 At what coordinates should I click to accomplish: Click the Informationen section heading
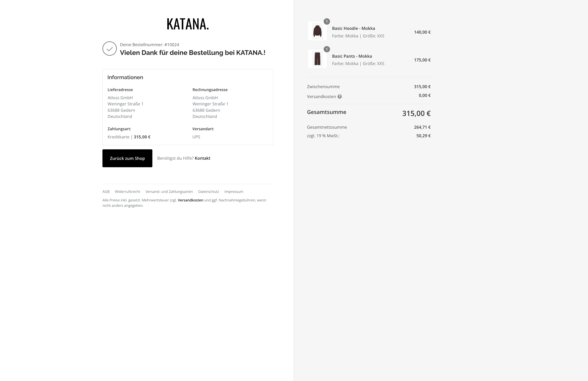(125, 77)
